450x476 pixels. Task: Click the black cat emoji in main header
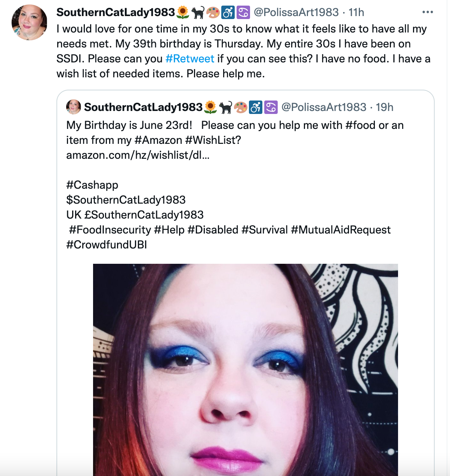coord(198,13)
